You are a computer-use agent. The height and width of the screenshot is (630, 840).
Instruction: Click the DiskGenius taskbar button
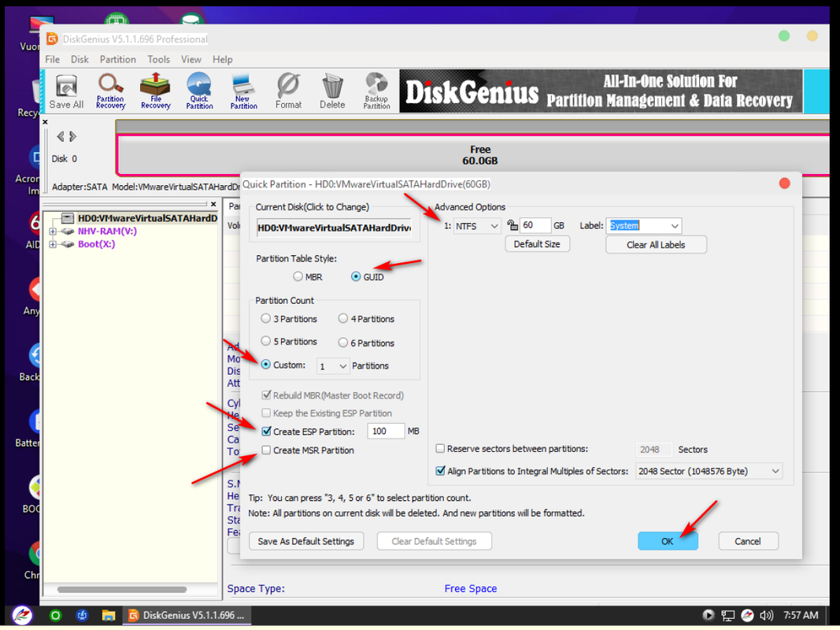point(187,615)
